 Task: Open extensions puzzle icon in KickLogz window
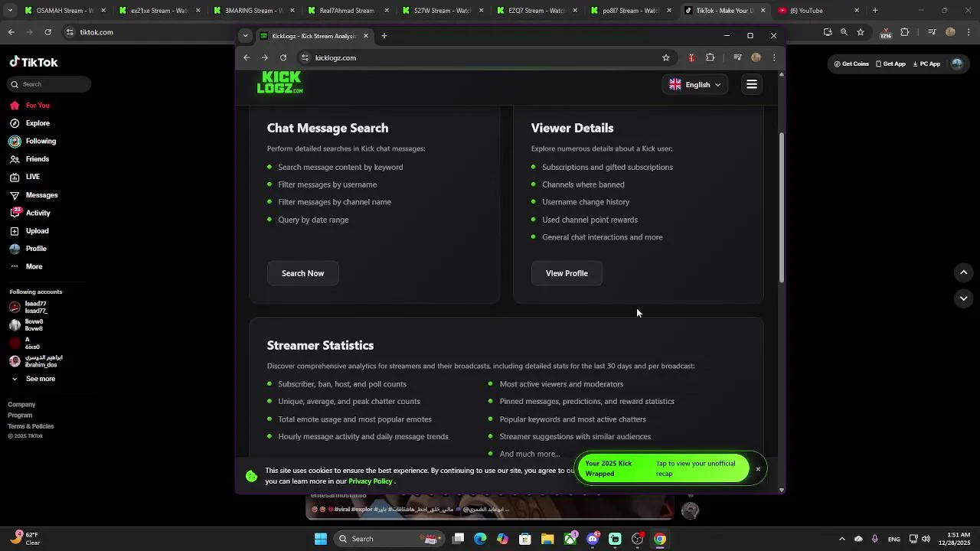pos(710,57)
